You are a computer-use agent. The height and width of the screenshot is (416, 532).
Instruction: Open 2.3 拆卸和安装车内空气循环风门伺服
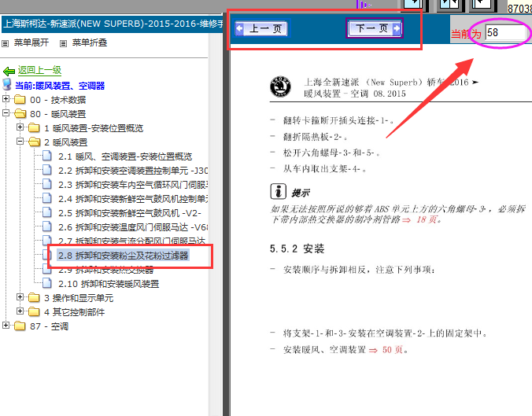(133, 185)
